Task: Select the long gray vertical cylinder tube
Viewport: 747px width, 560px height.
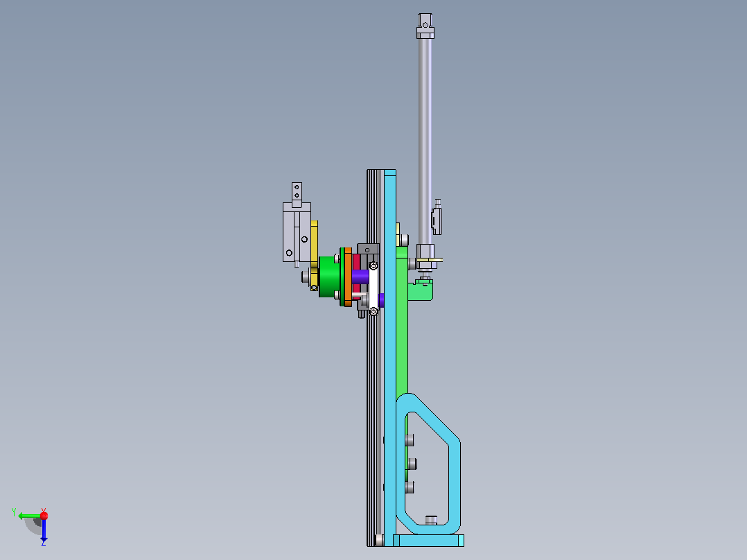Action: 425,141
